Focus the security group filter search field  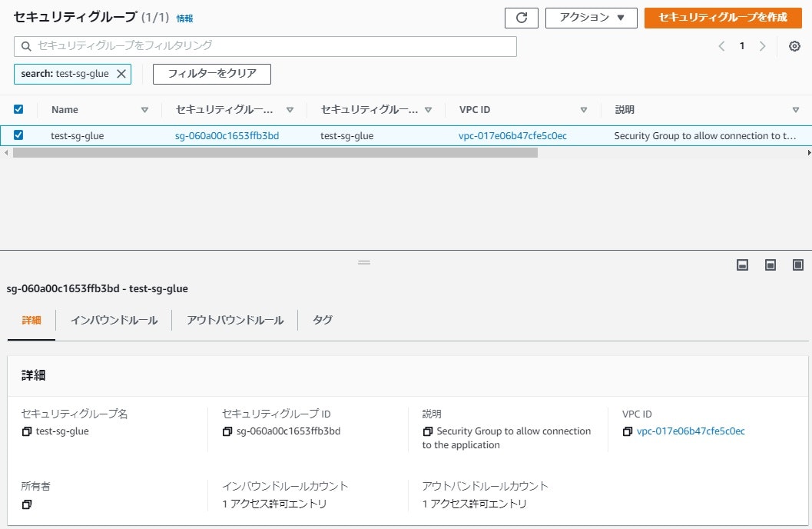[265, 46]
